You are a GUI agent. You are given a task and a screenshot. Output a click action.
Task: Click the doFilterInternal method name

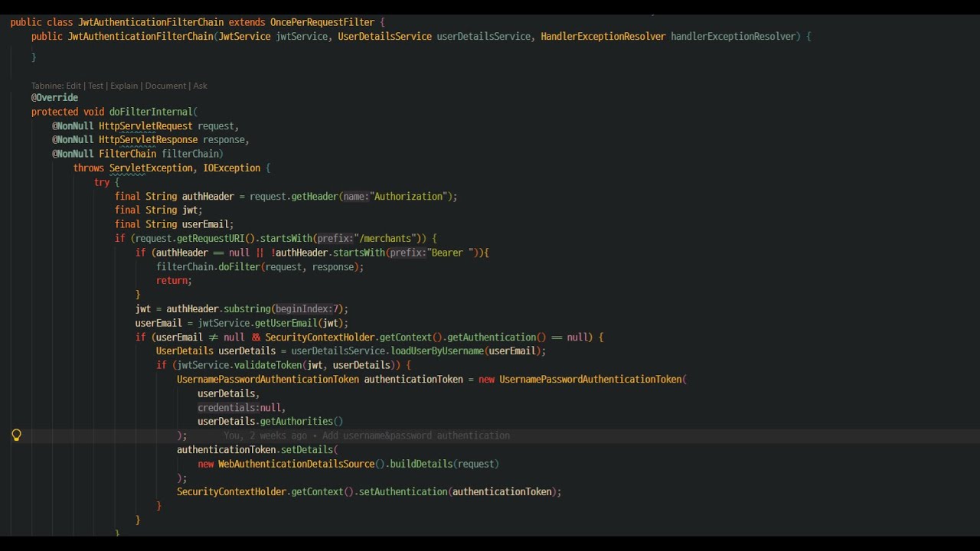[151, 112]
